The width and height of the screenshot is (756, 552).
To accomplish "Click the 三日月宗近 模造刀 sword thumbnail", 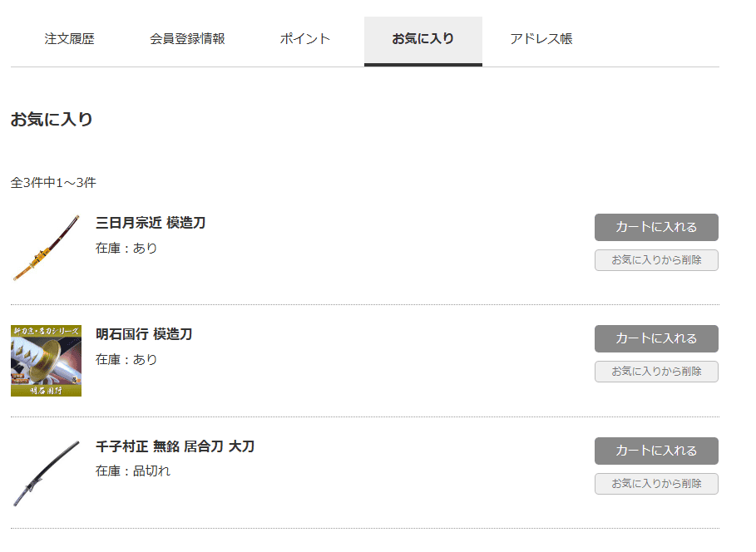I will 47,249.
